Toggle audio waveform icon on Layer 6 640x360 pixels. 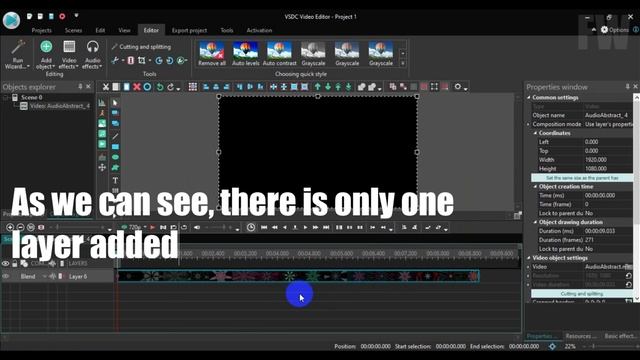tap(53, 276)
